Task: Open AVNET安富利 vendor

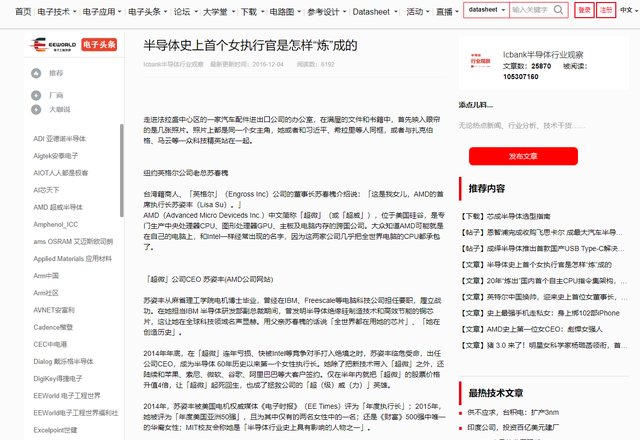Action: pos(54,310)
